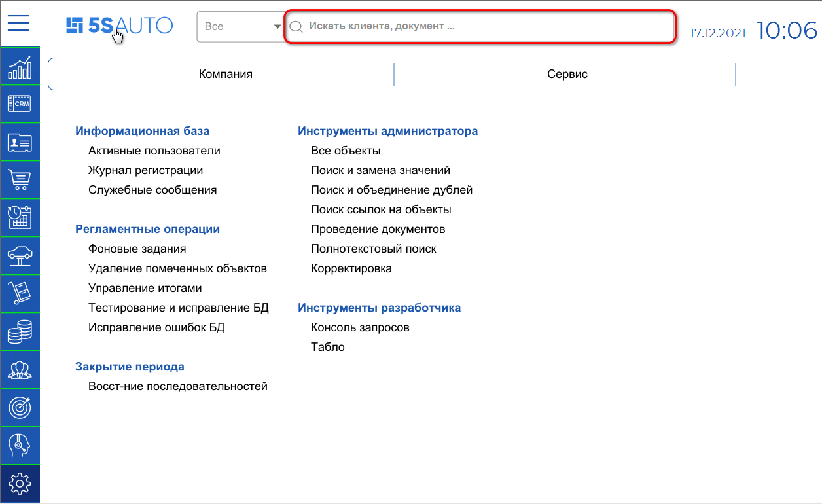Click the shopping cart sales icon

[x=20, y=179]
